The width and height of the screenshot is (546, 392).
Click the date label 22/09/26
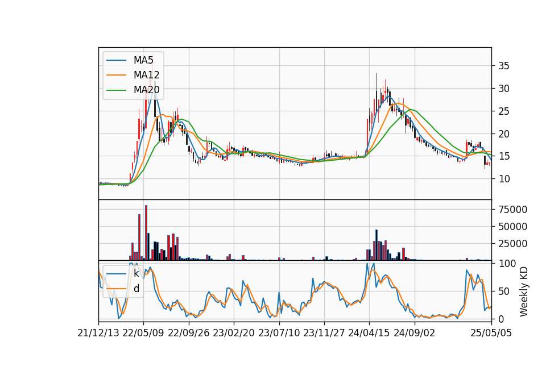point(189,333)
